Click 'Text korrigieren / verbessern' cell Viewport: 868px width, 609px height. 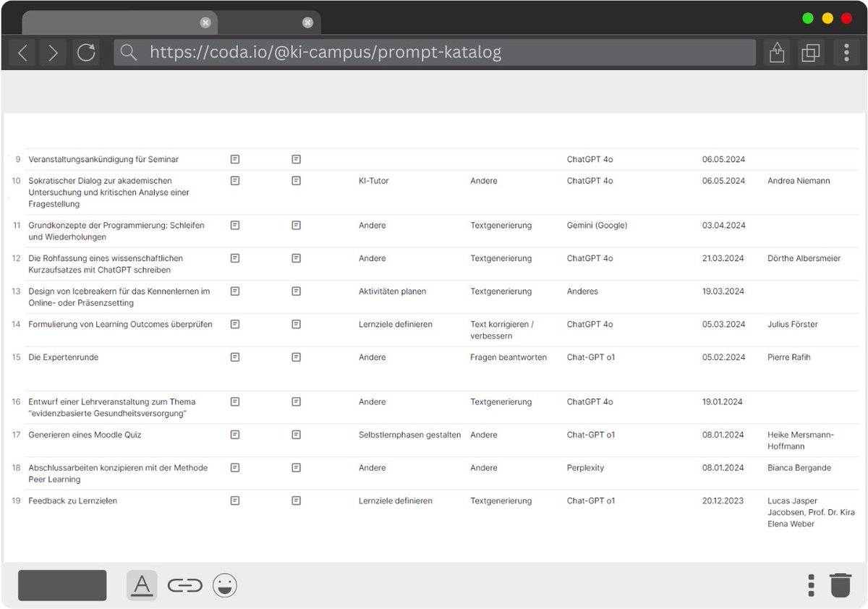click(x=502, y=331)
